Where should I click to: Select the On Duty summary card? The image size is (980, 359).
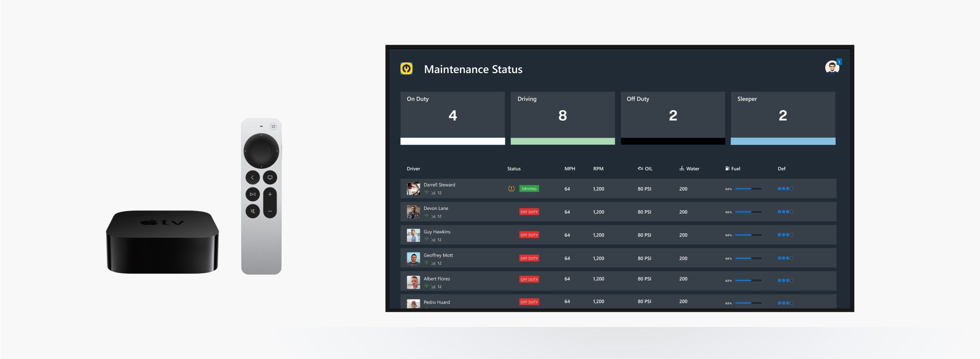(x=453, y=118)
